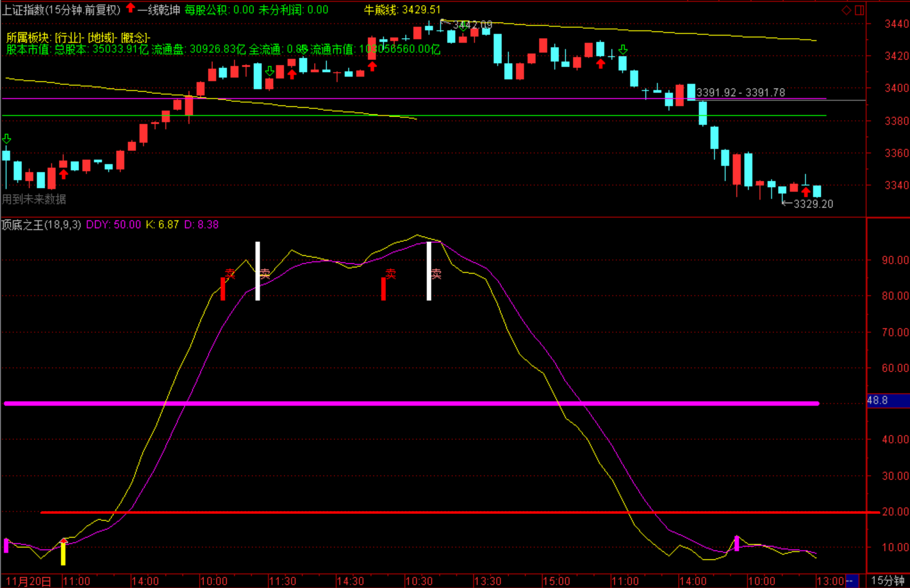Click the DDY: 50.00 readout
The image size is (910, 588).
click(114, 225)
